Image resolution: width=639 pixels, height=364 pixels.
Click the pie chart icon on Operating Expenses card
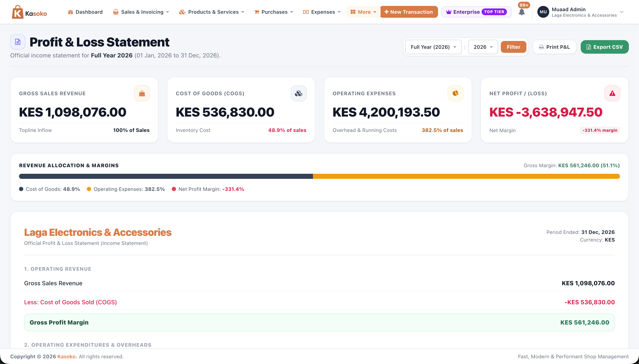[x=455, y=93]
